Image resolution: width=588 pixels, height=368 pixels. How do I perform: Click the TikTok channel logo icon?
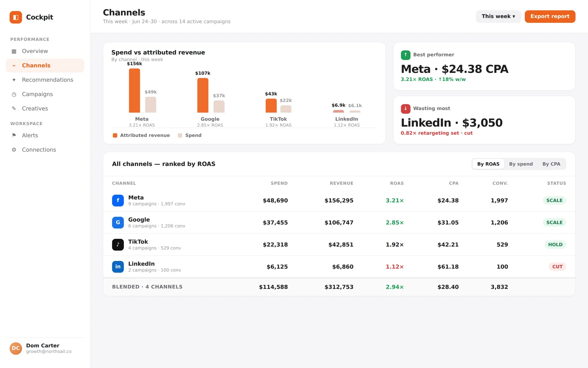coord(118,245)
